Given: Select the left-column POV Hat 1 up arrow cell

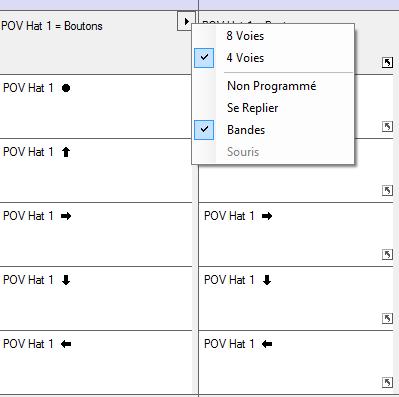Looking at the screenshot, I should coord(96,170).
